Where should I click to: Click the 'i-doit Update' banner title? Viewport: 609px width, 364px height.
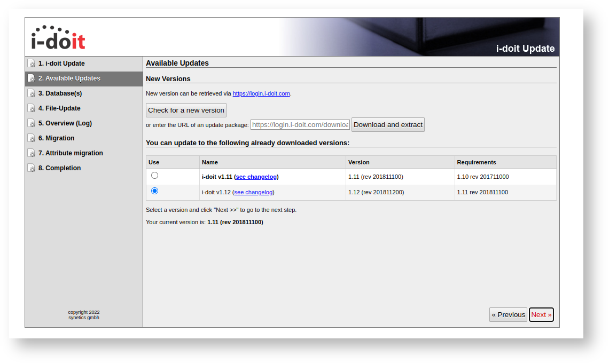point(525,49)
